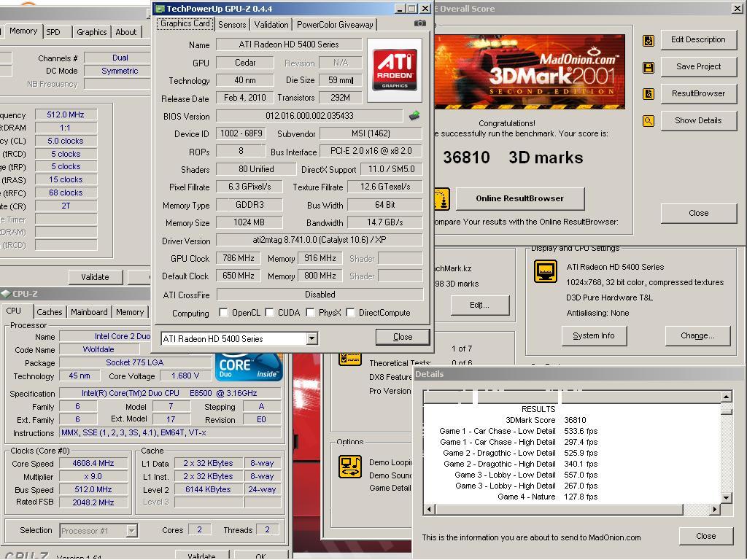Toggle the DirectCompute checkbox
Viewport: 747px width, 560px height.
pos(350,312)
